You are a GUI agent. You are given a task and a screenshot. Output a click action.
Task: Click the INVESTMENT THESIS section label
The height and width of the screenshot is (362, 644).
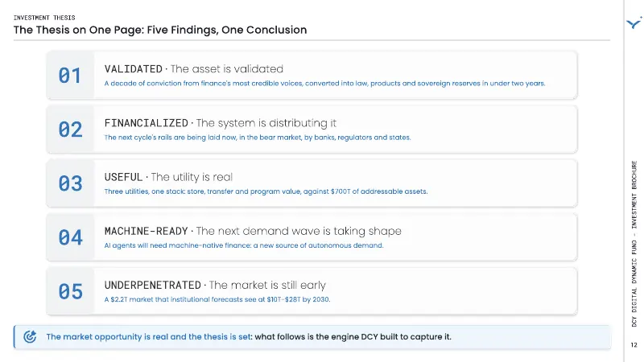(x=44, y=18)
